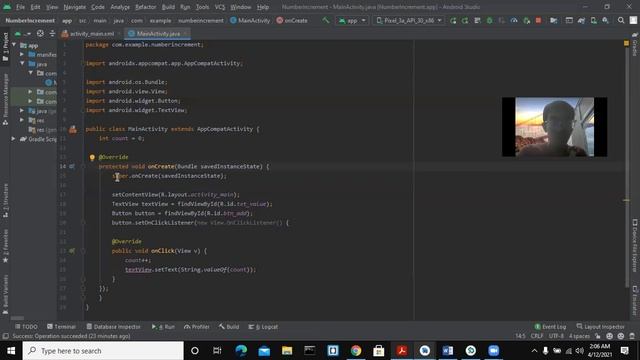The width and height of the screenshot is (640, 360).
Task: Click the Make Project hammer icon
Action: [x=325, y=20]
